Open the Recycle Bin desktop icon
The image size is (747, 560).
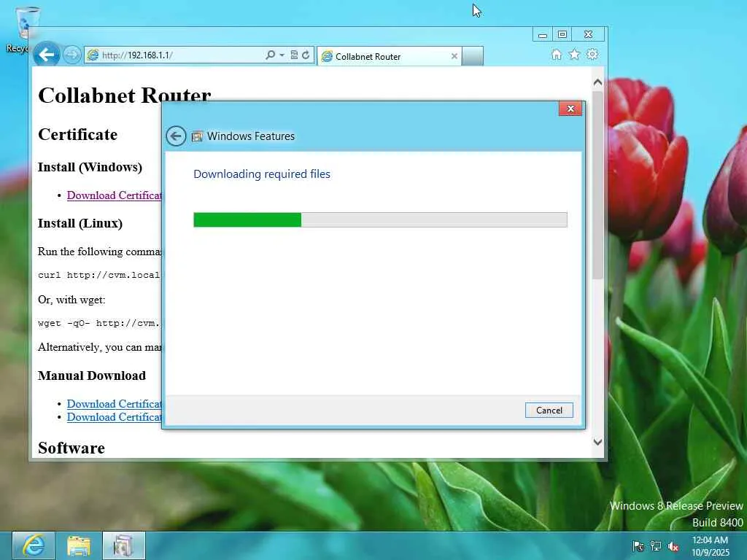tap(24, 29)
